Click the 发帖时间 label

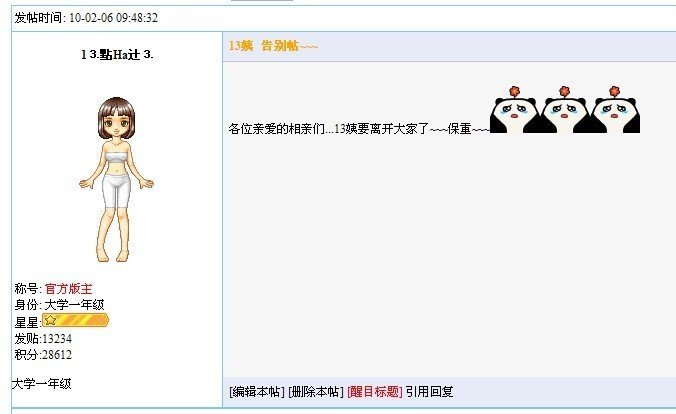pos(40,18)
